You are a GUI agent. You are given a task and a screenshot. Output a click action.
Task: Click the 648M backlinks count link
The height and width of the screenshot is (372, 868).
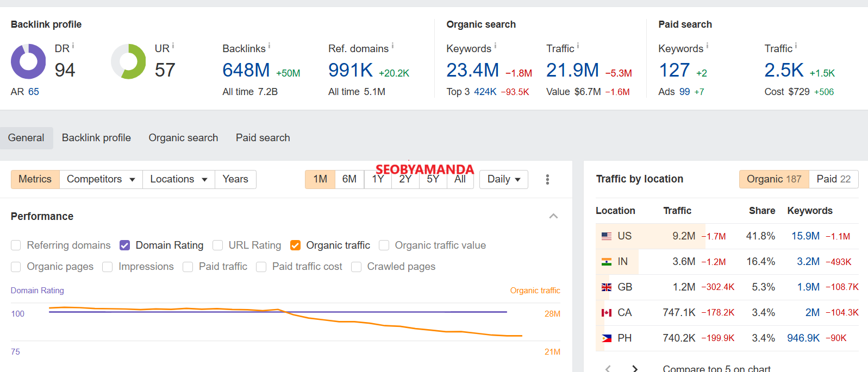(x=246, y=70)
